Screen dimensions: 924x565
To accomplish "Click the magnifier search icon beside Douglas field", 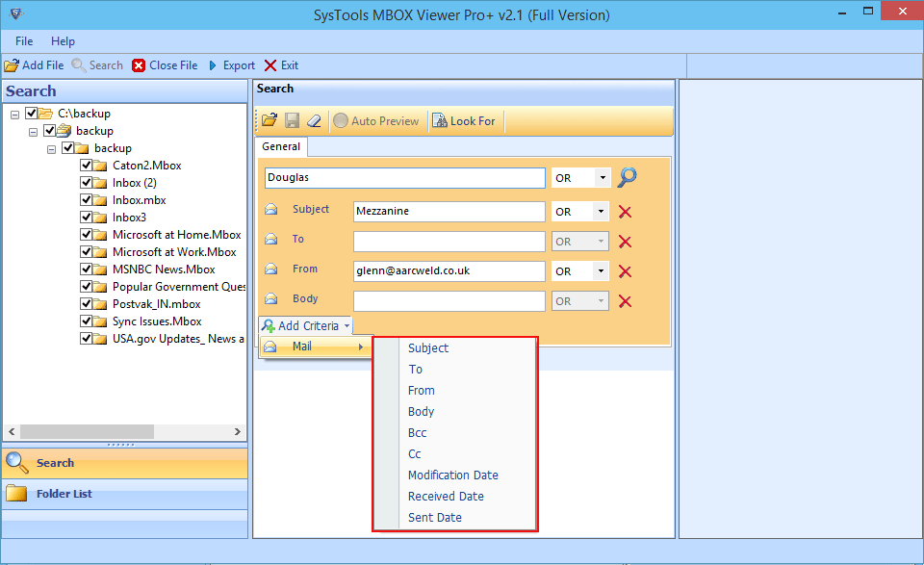I will coord(627,177).
